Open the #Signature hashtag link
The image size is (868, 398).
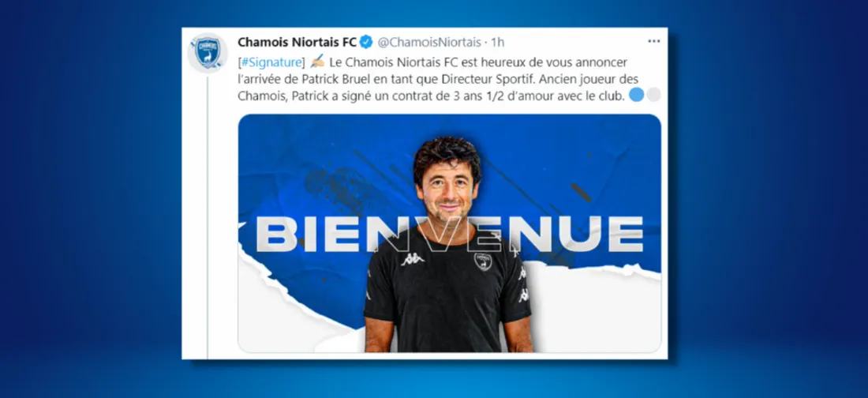tap(272, 62)
